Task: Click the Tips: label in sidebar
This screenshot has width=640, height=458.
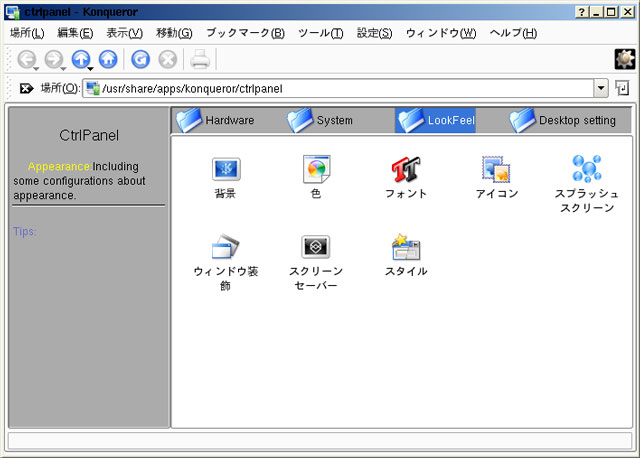Action: click(x=25, y=231)
